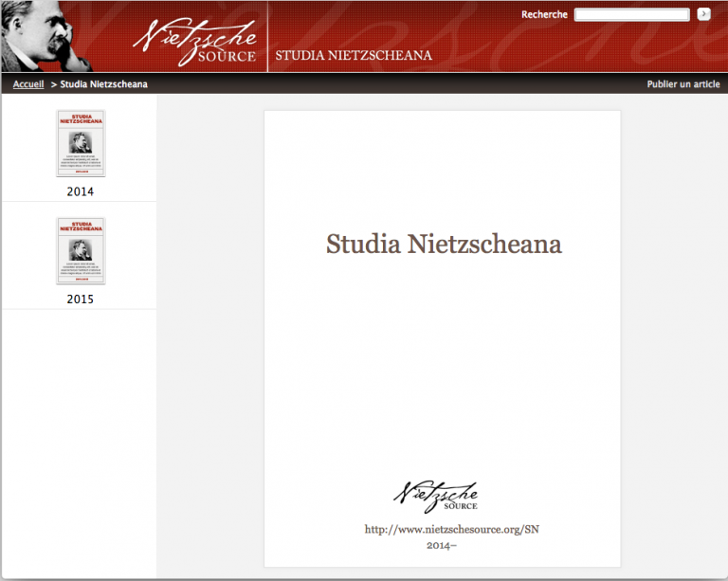Click the "2014–" text on cover page
The width and height of the screenshot is (728, 581).
442,546
